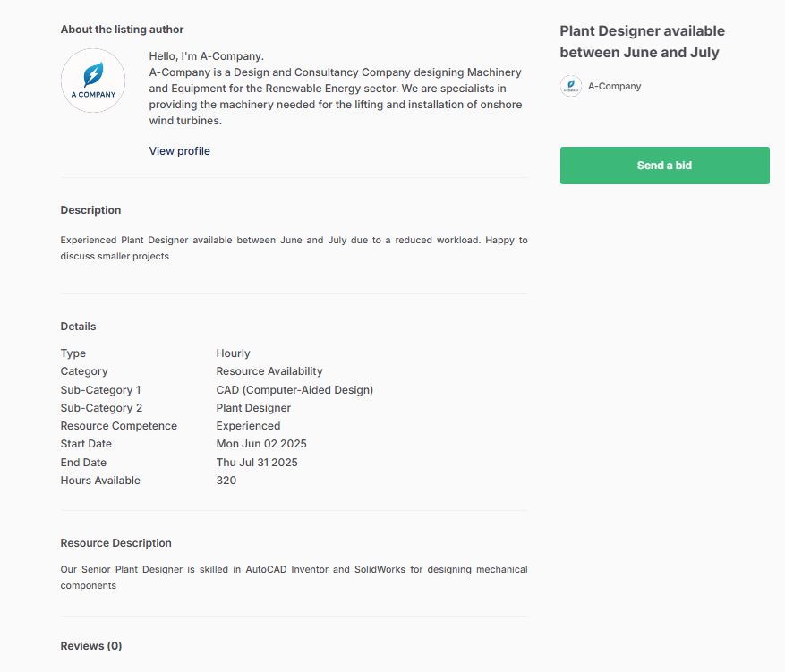Click the Reviews (0) heading

91,646
